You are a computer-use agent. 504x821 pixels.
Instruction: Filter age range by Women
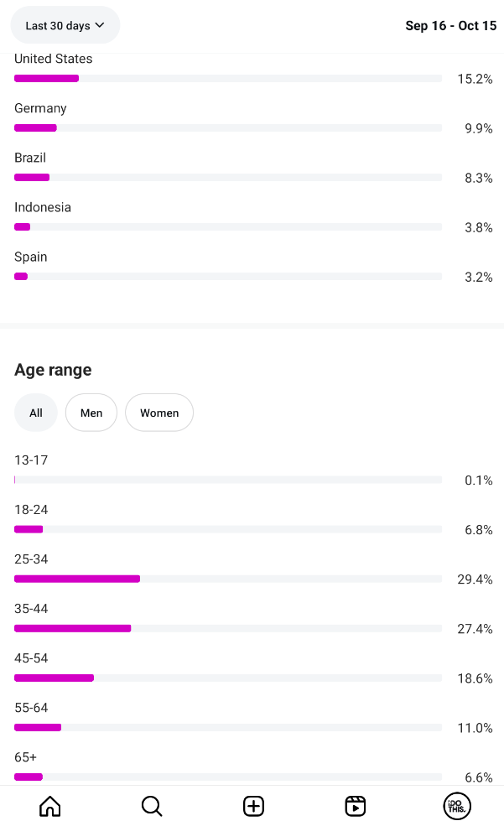pyautogui.click(x=159, y=413)
